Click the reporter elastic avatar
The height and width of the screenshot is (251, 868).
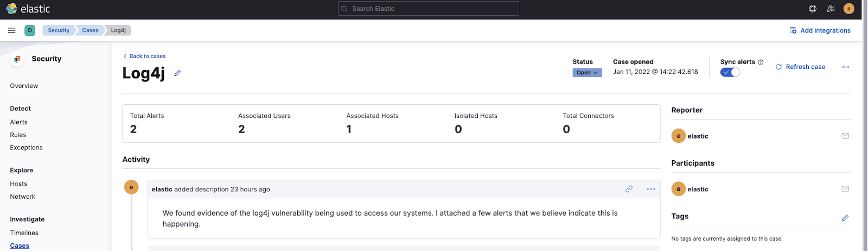coord(678,136)
